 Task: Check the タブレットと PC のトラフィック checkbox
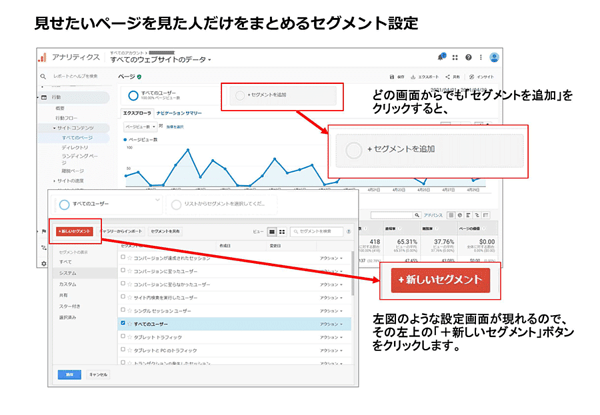(123, 350)
